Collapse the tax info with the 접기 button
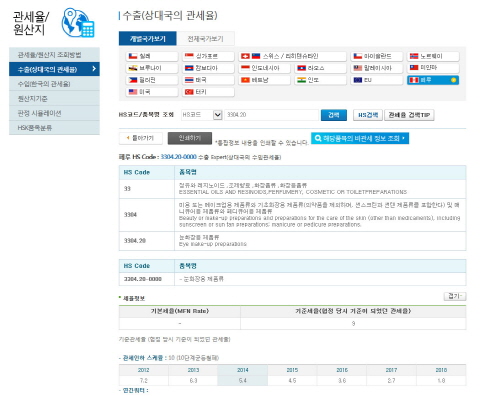485x396 pixels. click(x=455, y=296)
